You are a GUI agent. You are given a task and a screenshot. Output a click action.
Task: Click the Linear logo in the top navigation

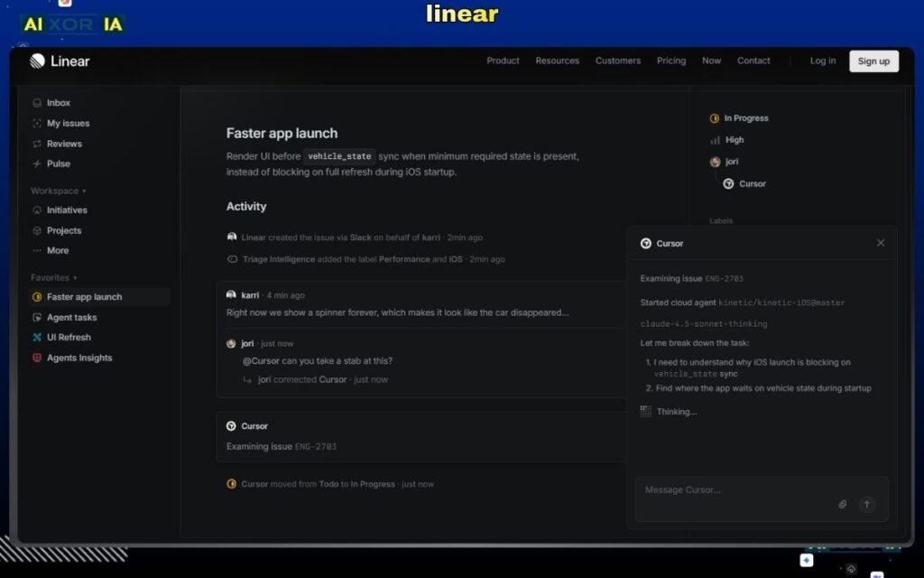click(36, 61)
